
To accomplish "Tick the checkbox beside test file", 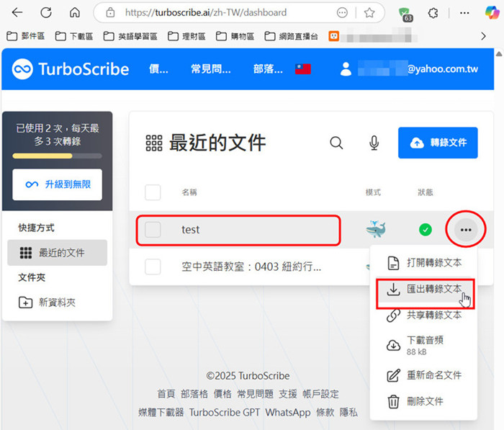I will pyautogui.click(x=153, y=230).
